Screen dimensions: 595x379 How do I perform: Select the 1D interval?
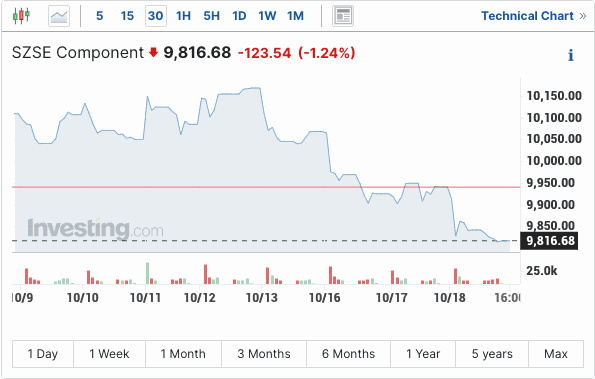pyautogui.click(x=239, y=16)
